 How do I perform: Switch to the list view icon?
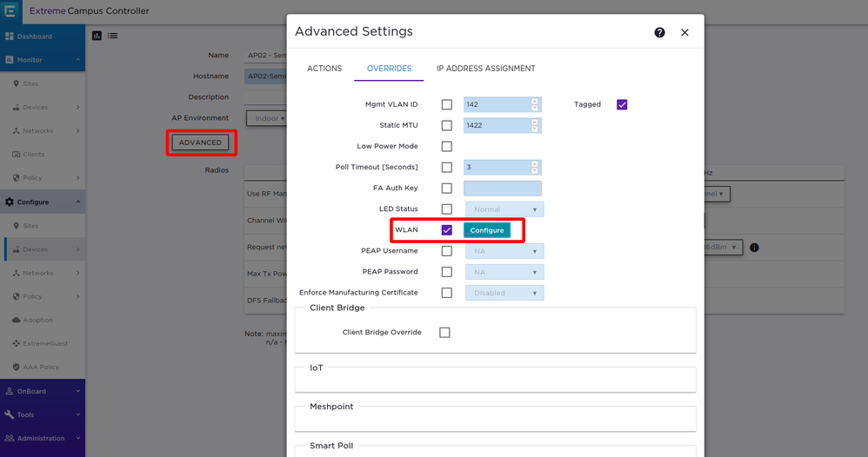(x=112, y=36)
